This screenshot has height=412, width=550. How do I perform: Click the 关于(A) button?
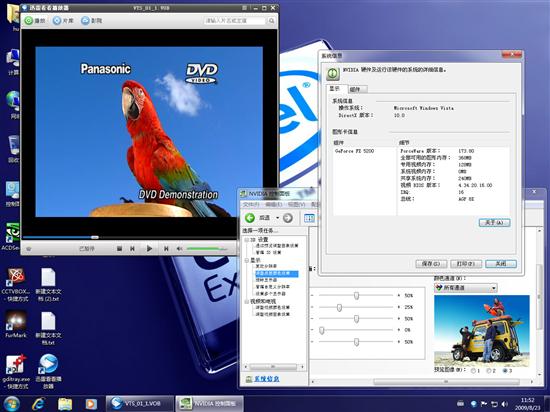(x=494, y=223)
